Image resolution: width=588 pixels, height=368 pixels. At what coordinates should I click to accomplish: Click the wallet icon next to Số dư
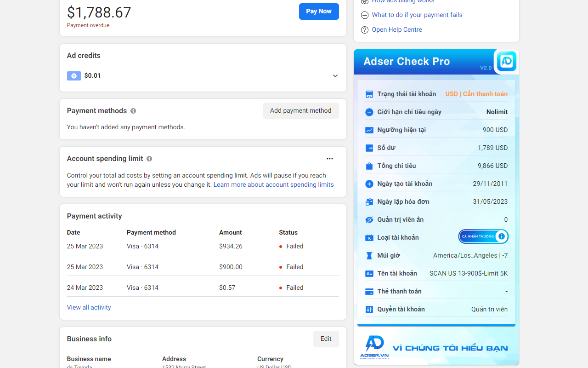point(369,148)
